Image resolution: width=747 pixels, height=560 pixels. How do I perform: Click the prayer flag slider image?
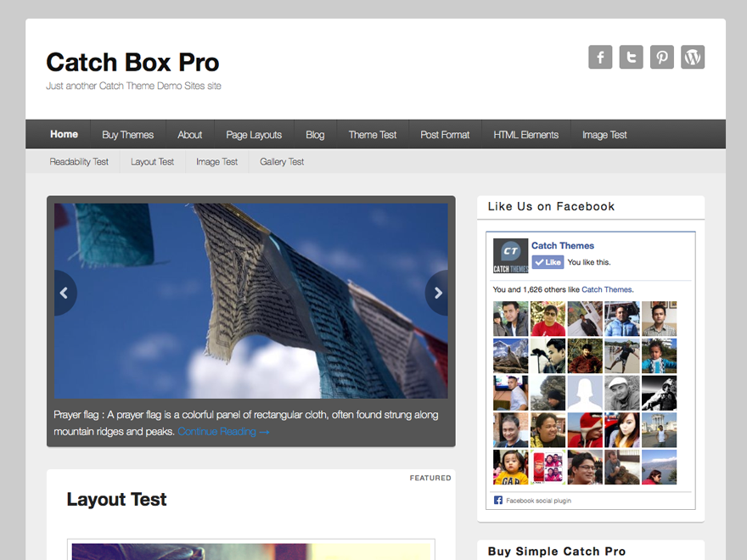[251, 301]
